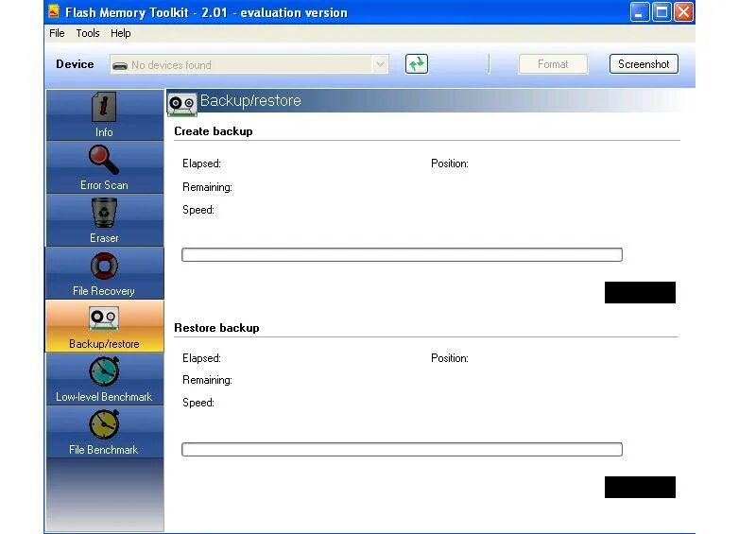Click Remaining label under Restore backup

click(207, 380)
